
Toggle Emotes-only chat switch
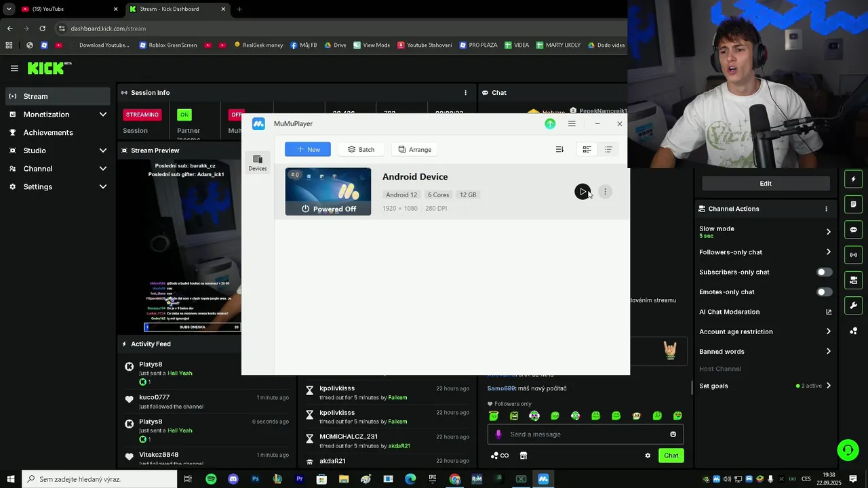click(x=824, y=292)
